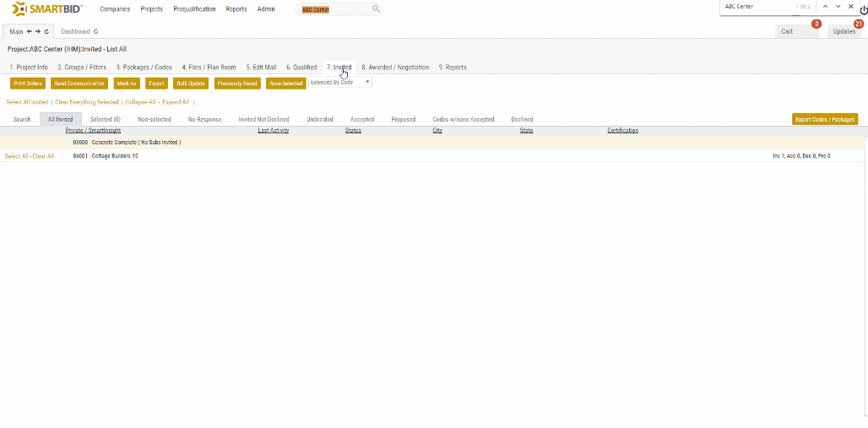The image size is (868, 428).
Task: Click the Collapse All link
Action: tap(141, 102)
